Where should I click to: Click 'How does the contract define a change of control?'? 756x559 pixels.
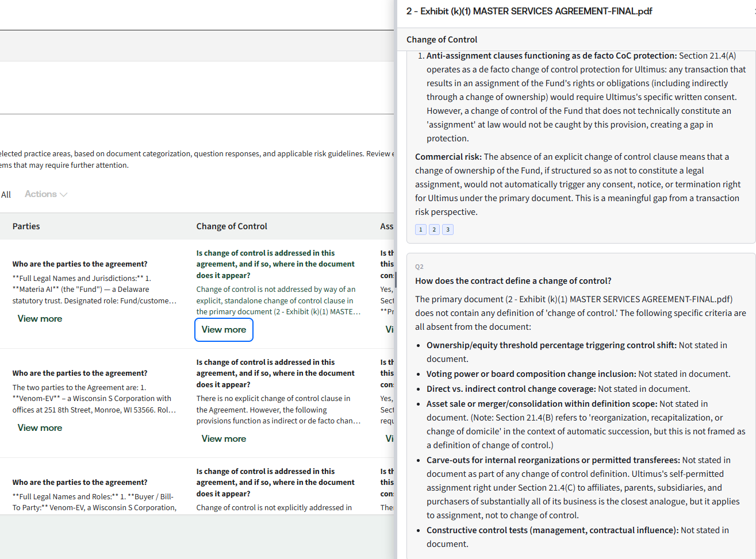coord(513,281)
